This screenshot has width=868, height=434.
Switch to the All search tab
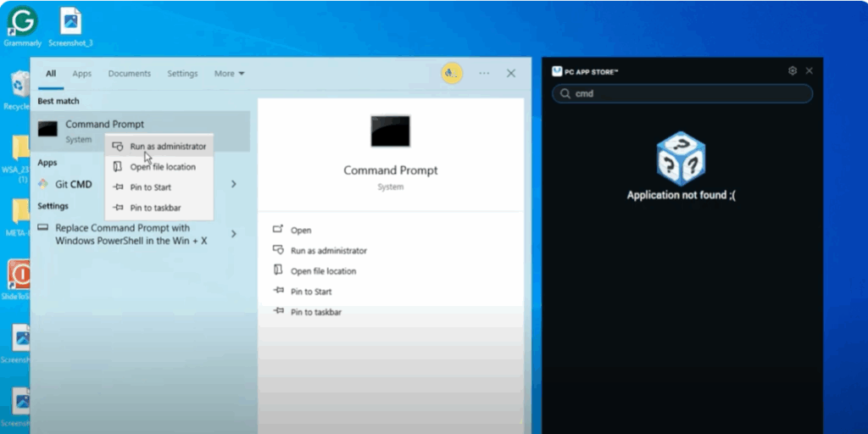click(51, 74)
